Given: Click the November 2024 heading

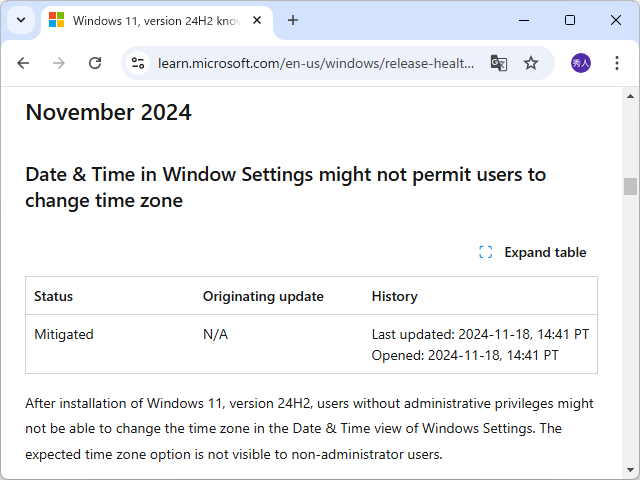Looking at the screenshot, I should [x=109, y=112].
